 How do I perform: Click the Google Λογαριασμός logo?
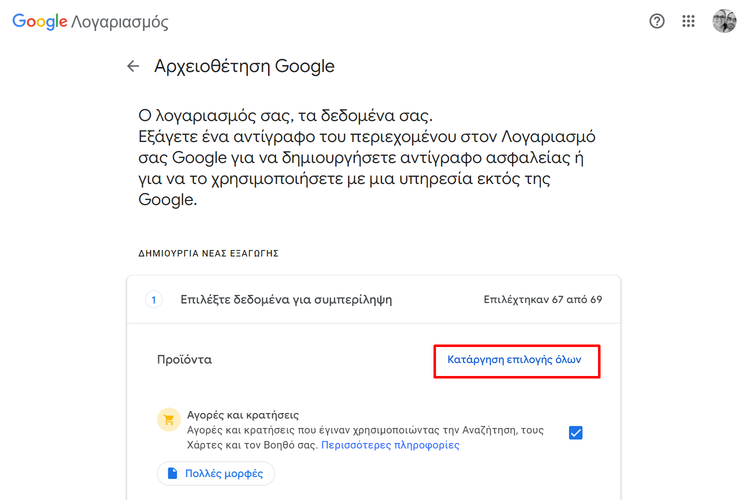coord(90,22)
